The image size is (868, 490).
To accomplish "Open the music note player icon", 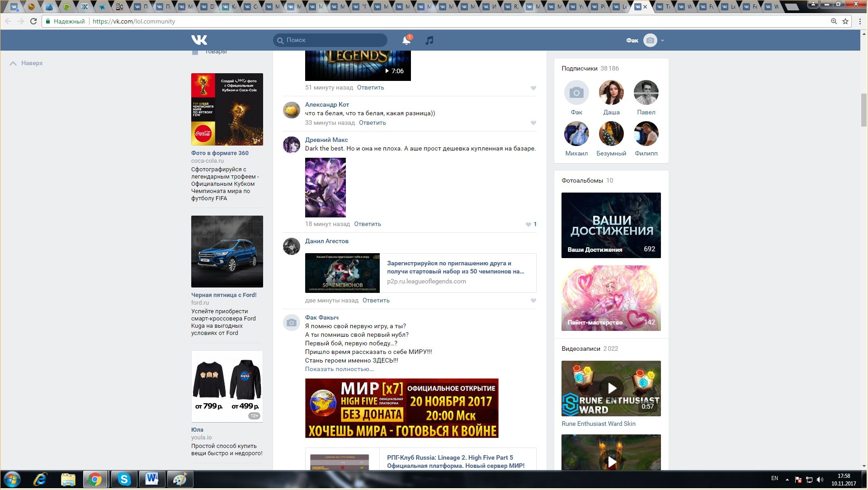I will pyautogui.click(x=429, y=40).
